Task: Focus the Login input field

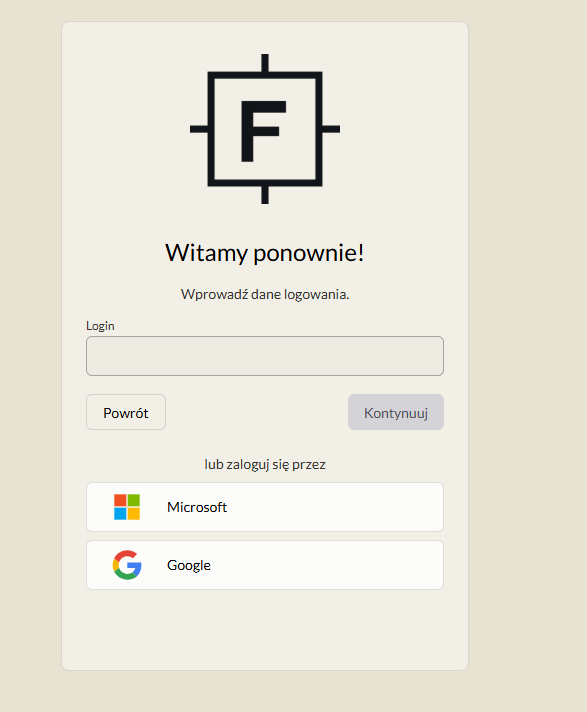Action: point(265,356)
